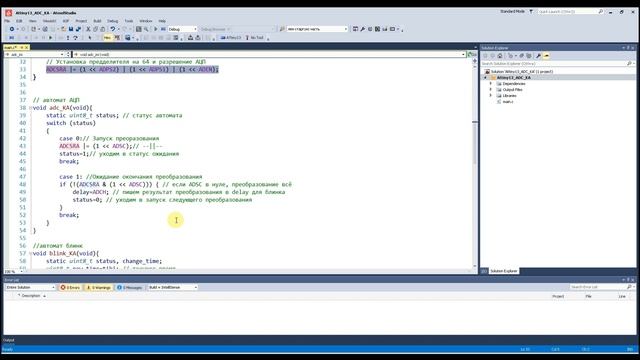Click the Save All toolbar icon
The image size is (640, 360).
pyautogui.click(x=78, y=29)
